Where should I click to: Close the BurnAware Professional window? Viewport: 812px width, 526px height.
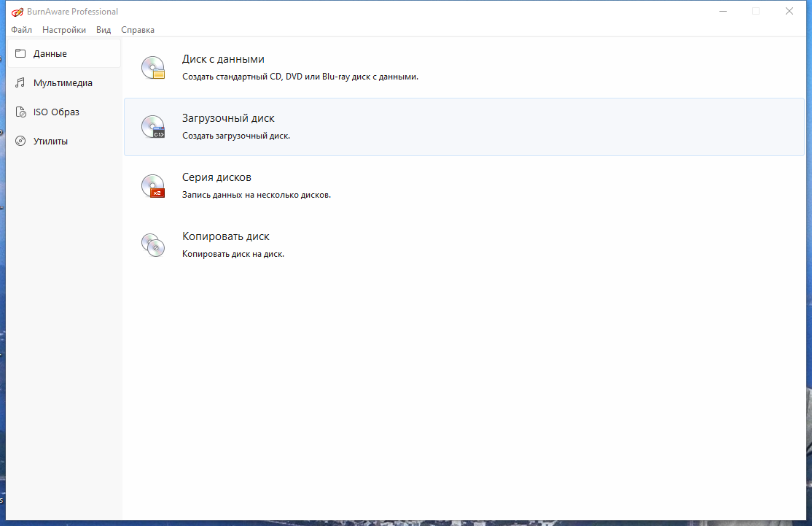(789, 12)
